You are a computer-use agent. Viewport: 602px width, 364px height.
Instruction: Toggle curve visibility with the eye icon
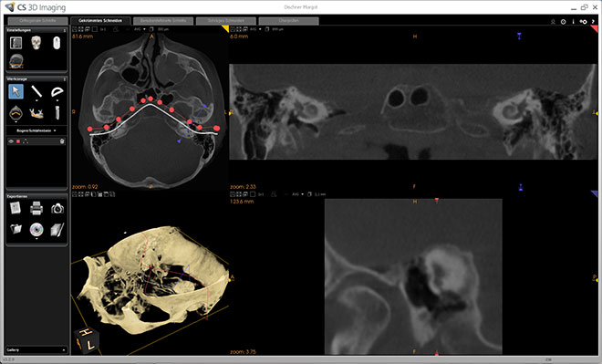coord(11,141)
